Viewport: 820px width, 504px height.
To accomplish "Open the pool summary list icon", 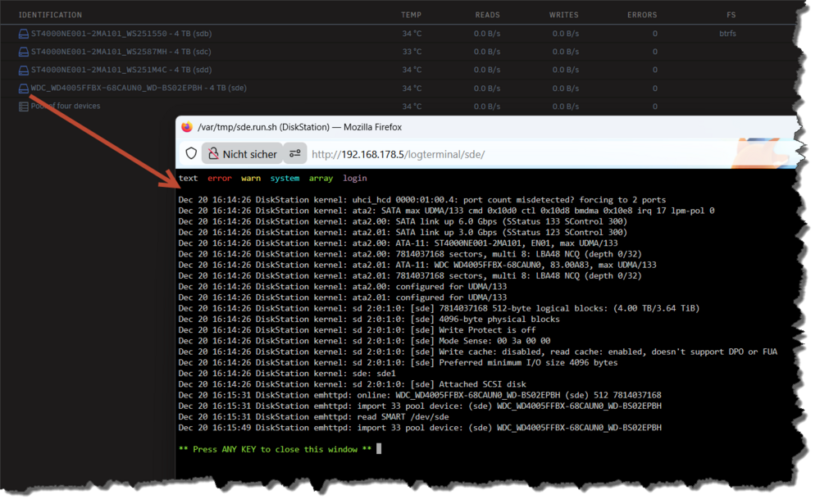I will pos(24,107).
